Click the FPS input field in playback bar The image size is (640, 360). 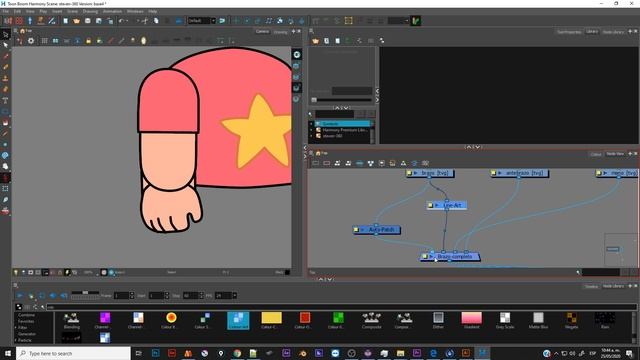[x=223, y=296]
